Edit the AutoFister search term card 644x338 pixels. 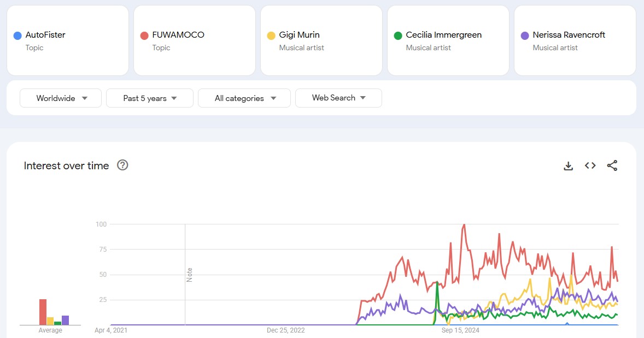tap(68, 40)
